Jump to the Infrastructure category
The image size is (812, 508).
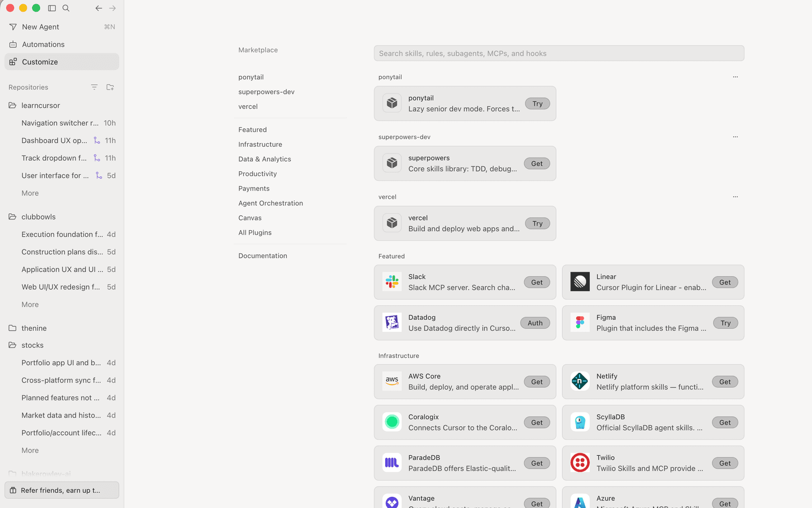260,145
